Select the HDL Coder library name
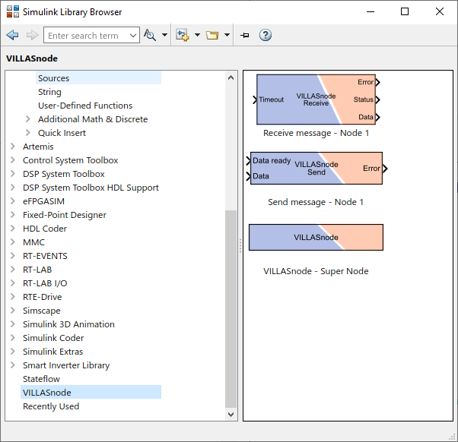This screenshot has height=442, width=458. (45, 229)
